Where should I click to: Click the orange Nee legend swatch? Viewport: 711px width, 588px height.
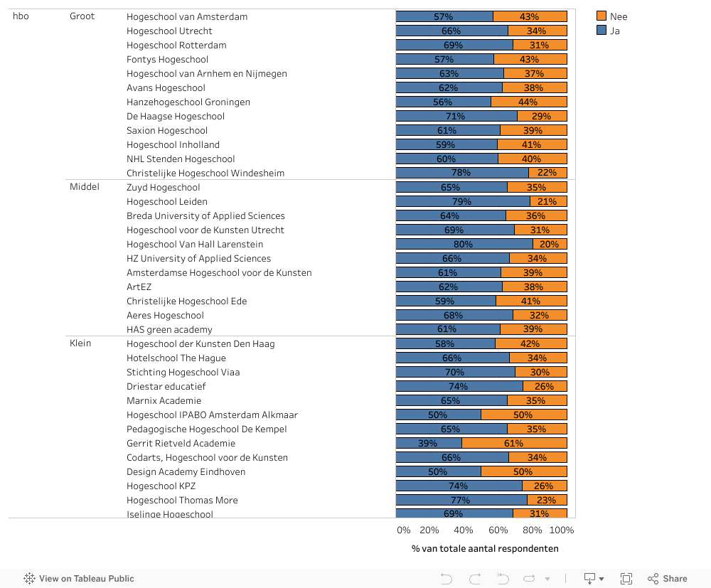pos(602,16)
